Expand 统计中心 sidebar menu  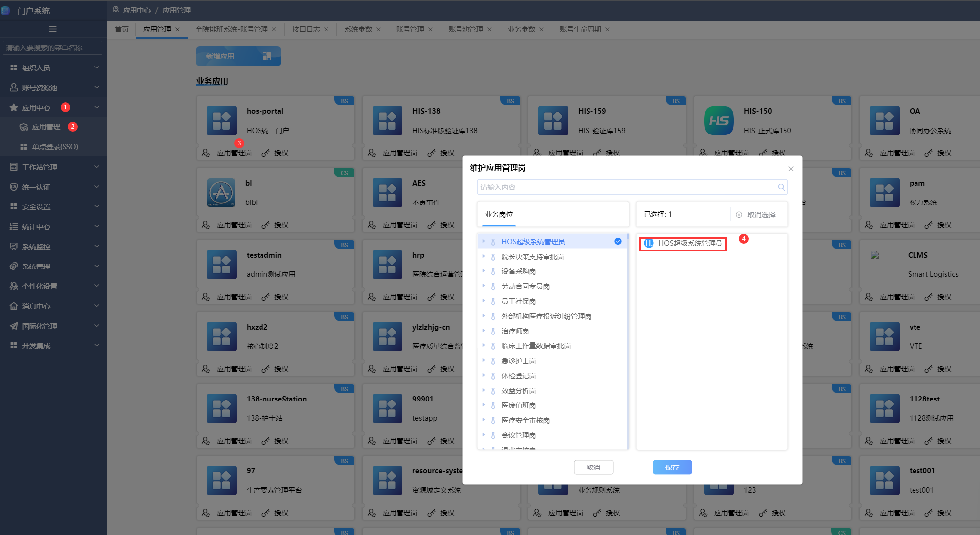[54, 226]
